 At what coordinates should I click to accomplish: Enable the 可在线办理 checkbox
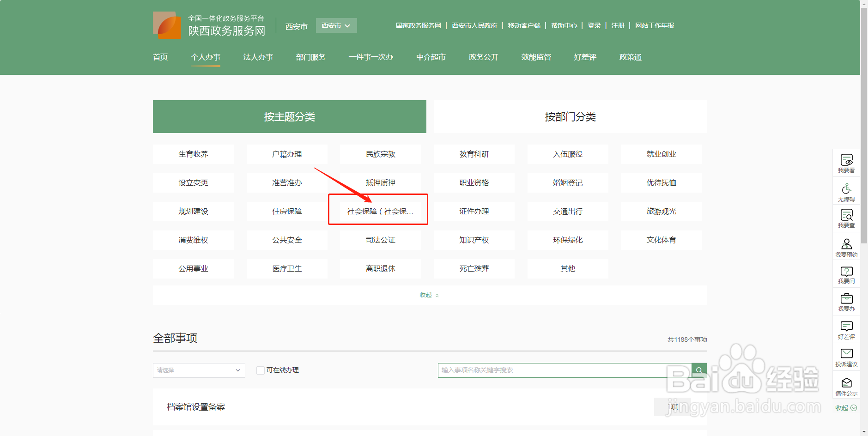point(260,370)
